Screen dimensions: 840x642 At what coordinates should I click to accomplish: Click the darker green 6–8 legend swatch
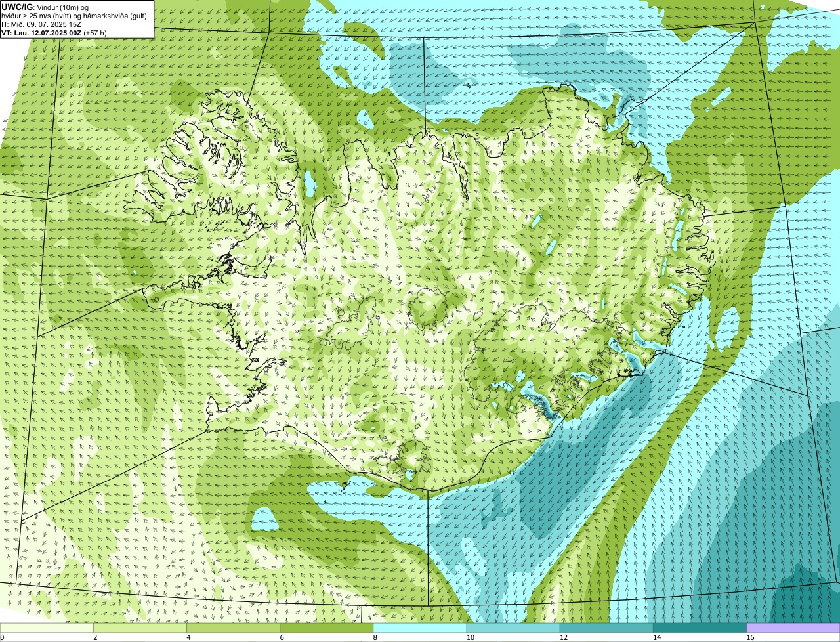point(327,628)
